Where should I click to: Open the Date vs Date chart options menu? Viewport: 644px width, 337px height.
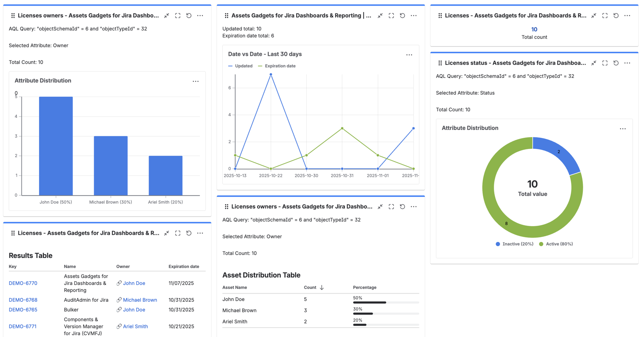[409, 54]
